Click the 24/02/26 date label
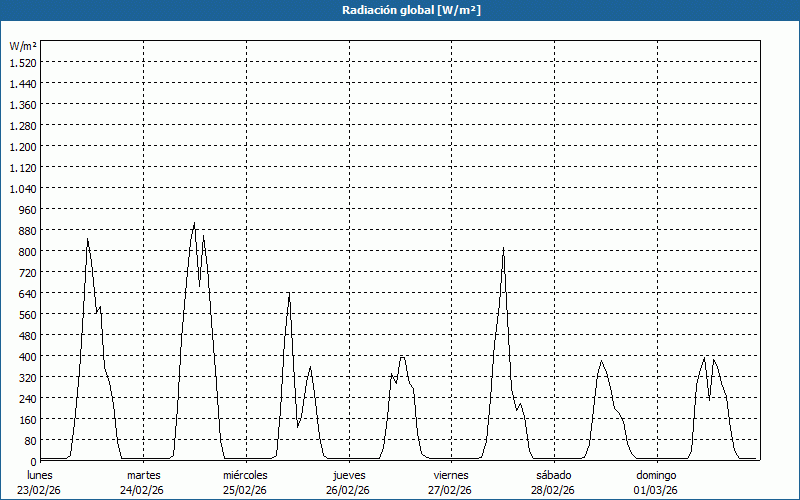 click(142, 491)
